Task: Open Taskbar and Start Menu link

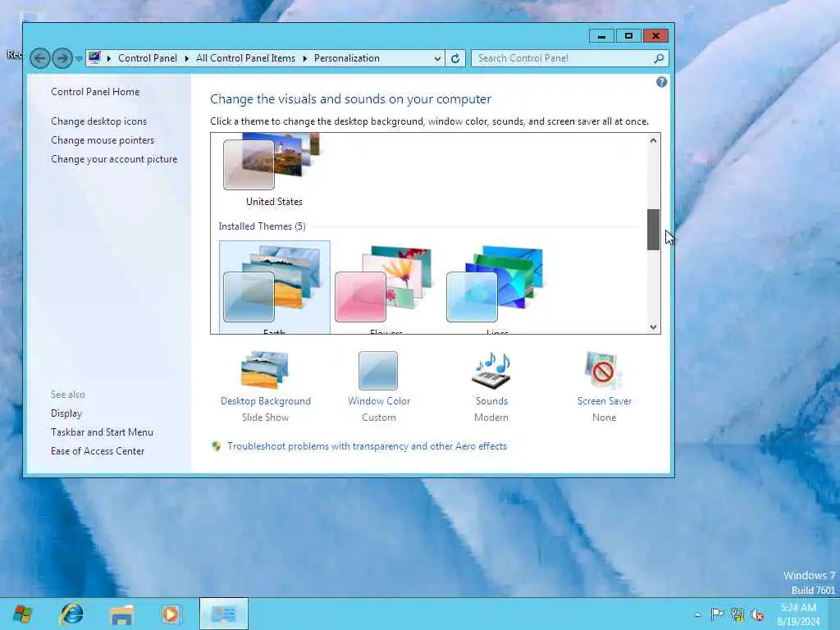Action: (x=103, y=432)
